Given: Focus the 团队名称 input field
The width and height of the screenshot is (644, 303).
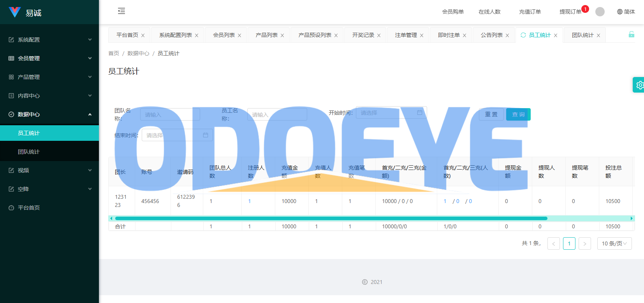Looking at the screenshot, I should coord(170,114).
